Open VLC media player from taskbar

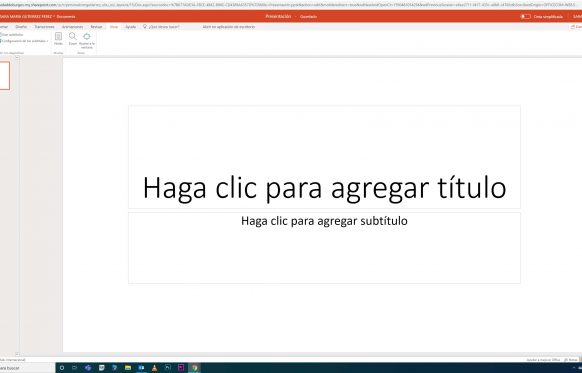[x=154, y=368]
